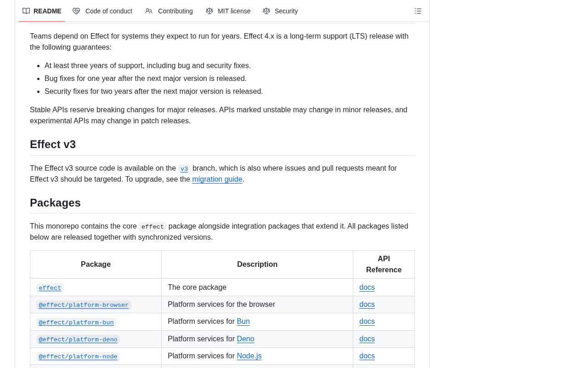The height and width of the screenshot is (368, 588).
Task: Click the README book icon
Action: [x=26, y=11]
